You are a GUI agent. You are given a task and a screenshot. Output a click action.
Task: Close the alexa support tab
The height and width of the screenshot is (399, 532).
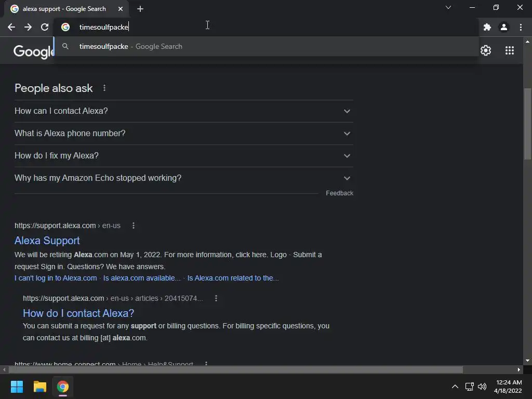coord(121,9)
